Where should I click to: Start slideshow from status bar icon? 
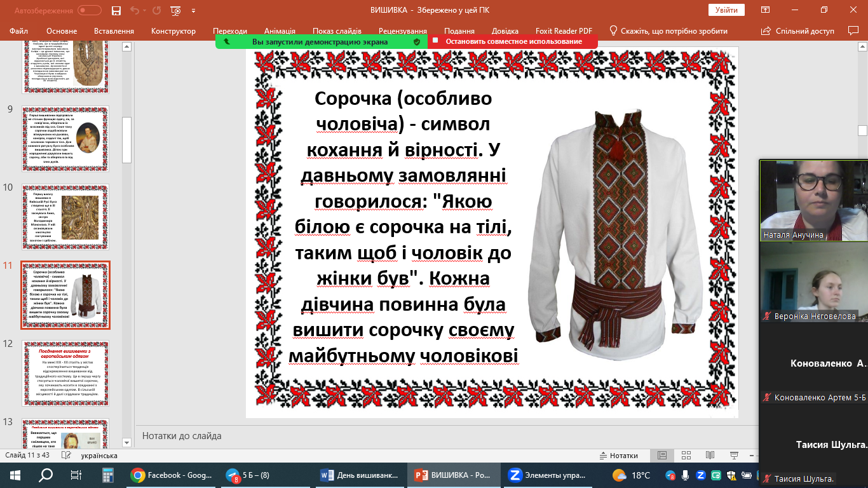(x=735, y=456)
